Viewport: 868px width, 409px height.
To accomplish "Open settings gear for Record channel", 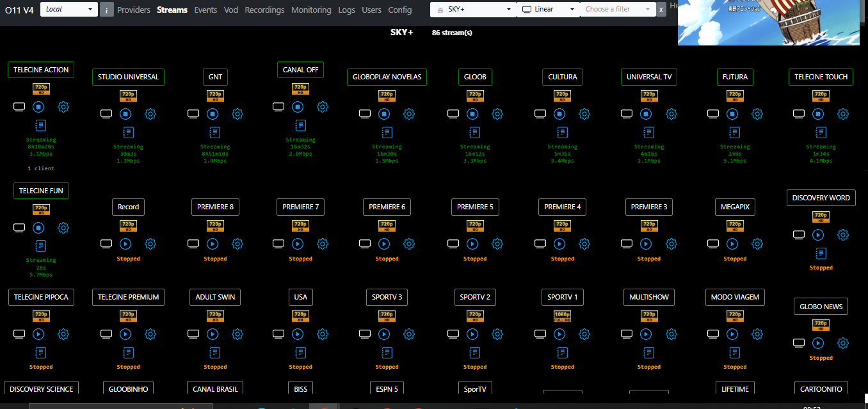I will coord(150,244).
